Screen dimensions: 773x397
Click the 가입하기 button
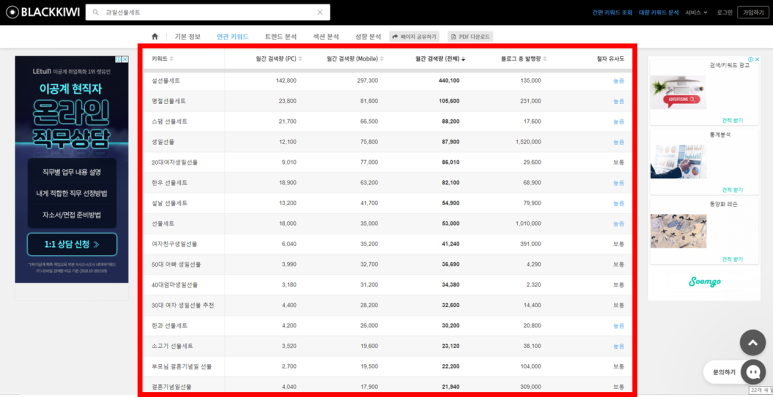[x=753, y=12]
